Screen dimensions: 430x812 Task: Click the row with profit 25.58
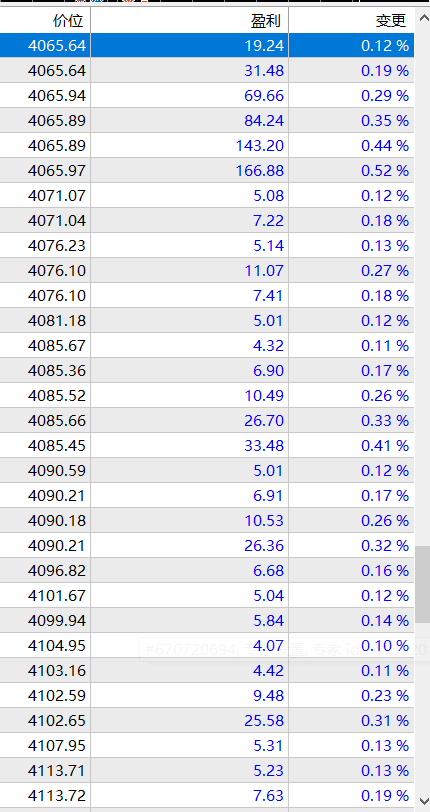[x=207, y=720]
